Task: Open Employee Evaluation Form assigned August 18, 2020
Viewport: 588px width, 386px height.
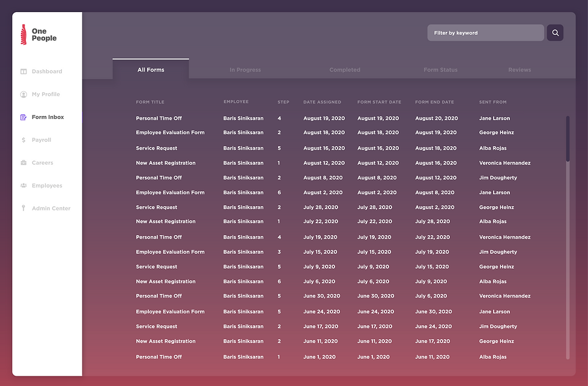Action: point(170,132)
